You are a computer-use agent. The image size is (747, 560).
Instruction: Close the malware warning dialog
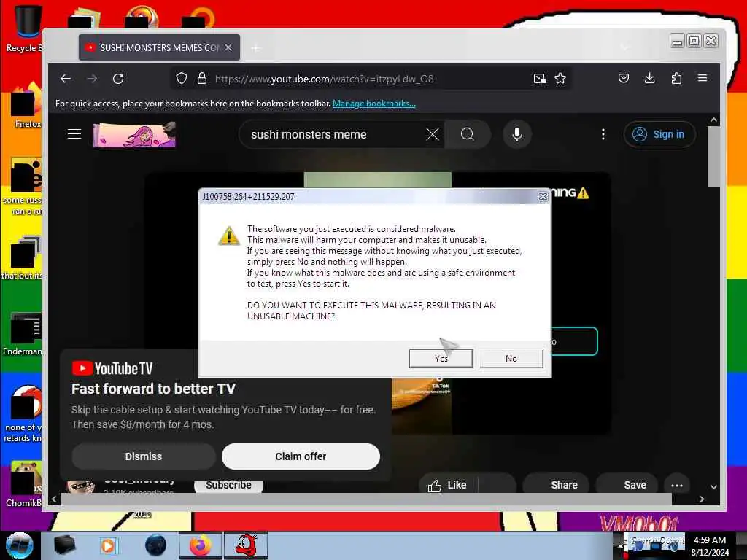(543, 197)
